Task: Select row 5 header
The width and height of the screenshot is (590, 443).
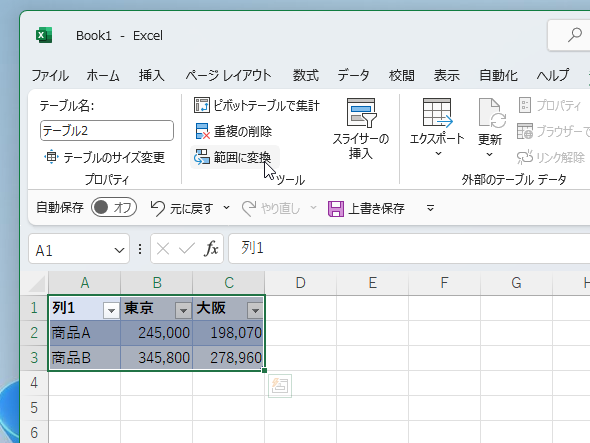Action: click(34, 408)
